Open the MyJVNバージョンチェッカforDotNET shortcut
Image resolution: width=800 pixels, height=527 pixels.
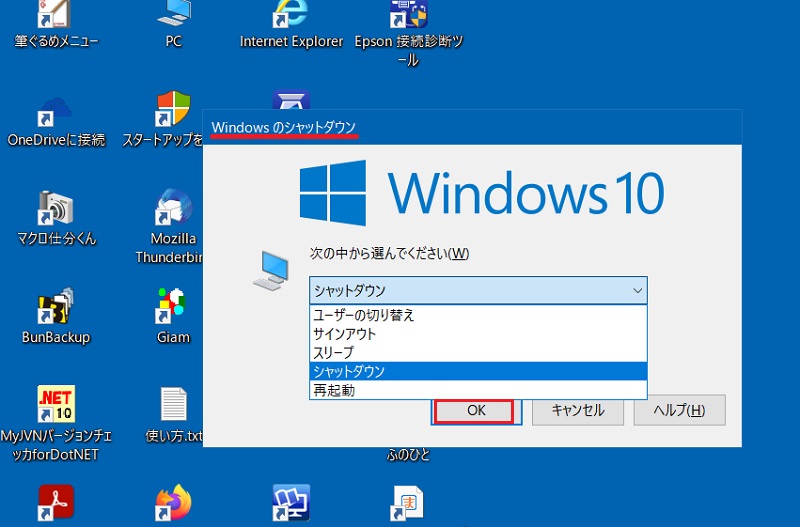[56, 423]
